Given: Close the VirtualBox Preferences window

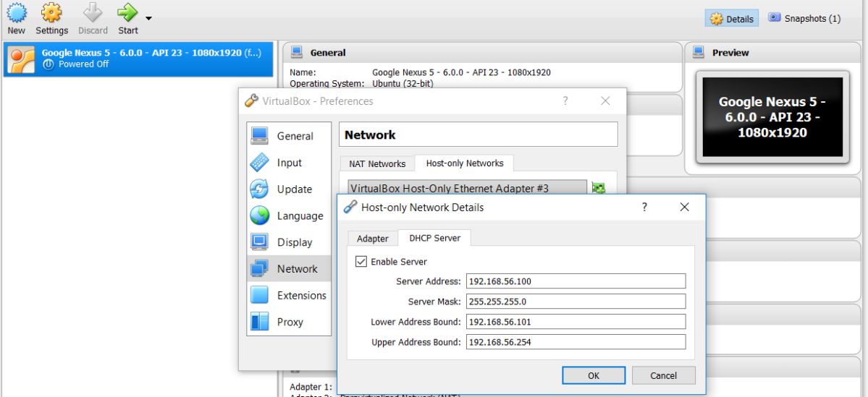Looking at the screenshot, I should click(x=605, y=101).
